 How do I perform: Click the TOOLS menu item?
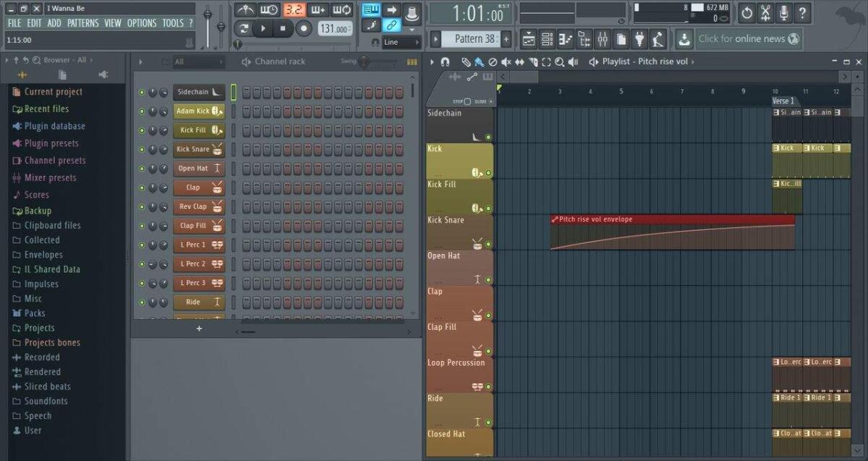click(174, 22)
